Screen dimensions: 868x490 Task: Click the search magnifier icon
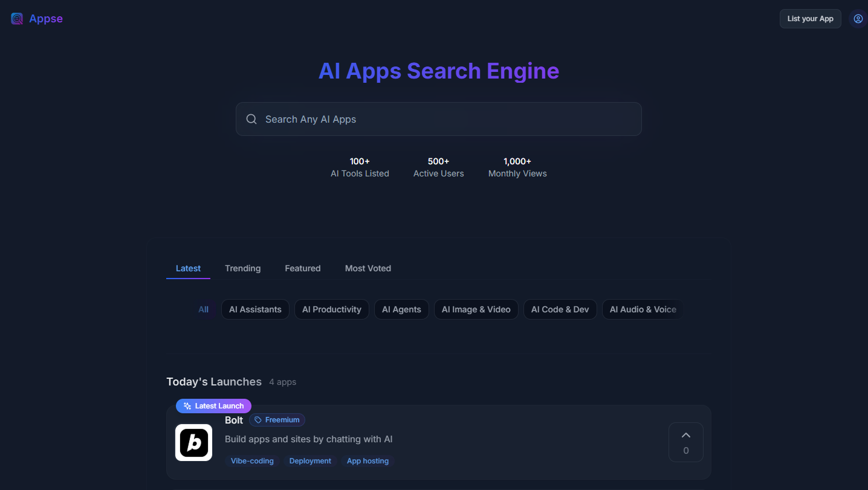tap(251, 118)
